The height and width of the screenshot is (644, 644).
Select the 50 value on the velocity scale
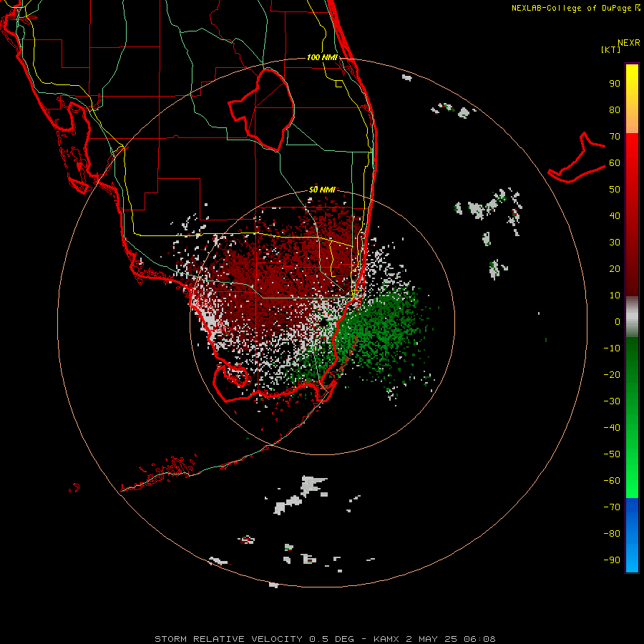pos(615,190)
